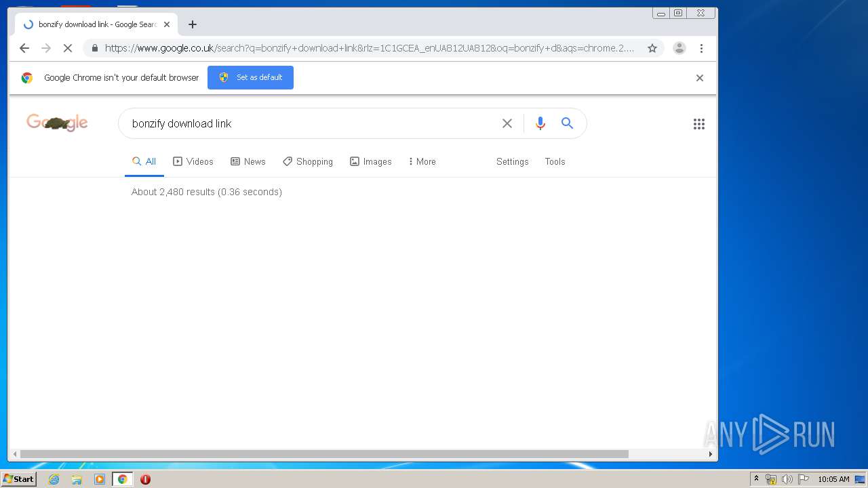Show hidden system tray icons

pos(756,479)
